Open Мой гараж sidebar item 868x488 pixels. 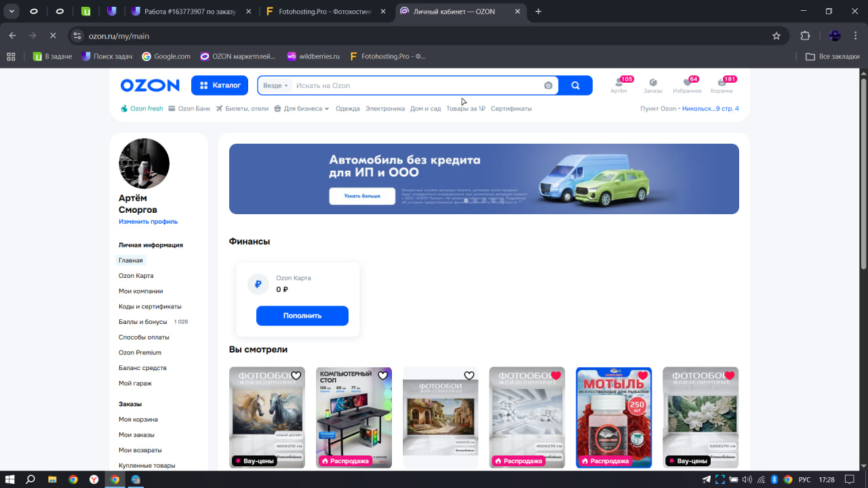(x=136, y=384)
